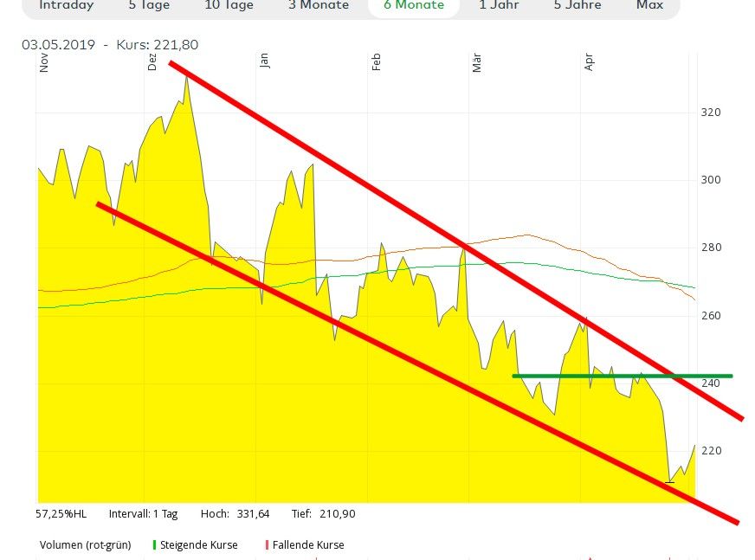
Task: Click the Apr axis label
Action: [589, 62]
